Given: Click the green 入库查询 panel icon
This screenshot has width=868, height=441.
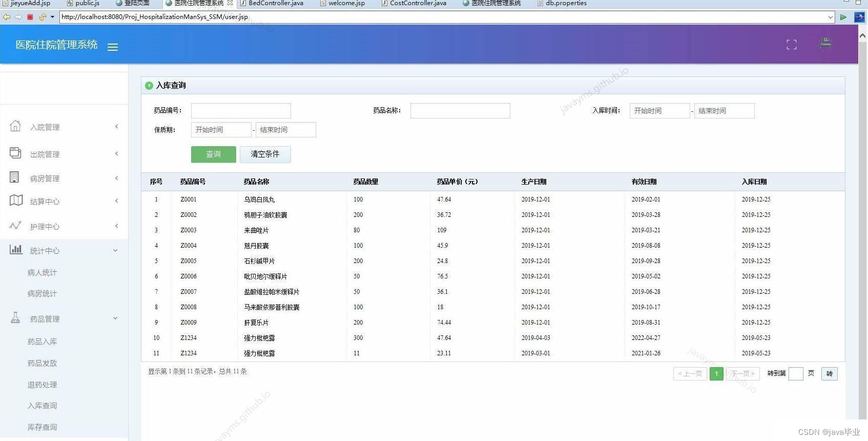Looking at the screenshot, I should (x=149, y=86).
